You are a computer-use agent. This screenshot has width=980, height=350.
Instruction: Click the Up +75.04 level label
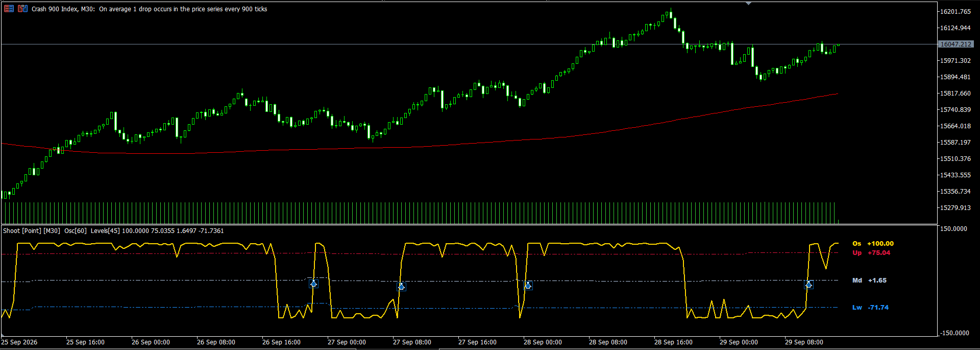point(871,253)
